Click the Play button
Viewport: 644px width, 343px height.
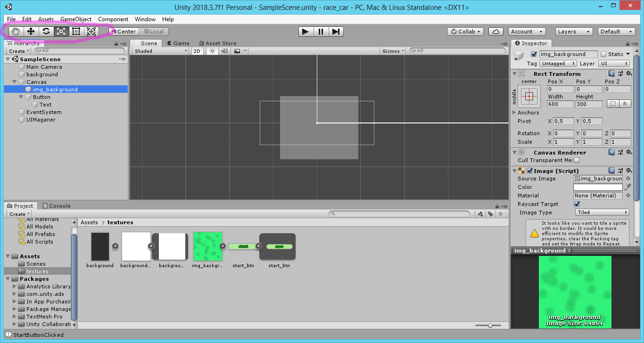(305, 32)
